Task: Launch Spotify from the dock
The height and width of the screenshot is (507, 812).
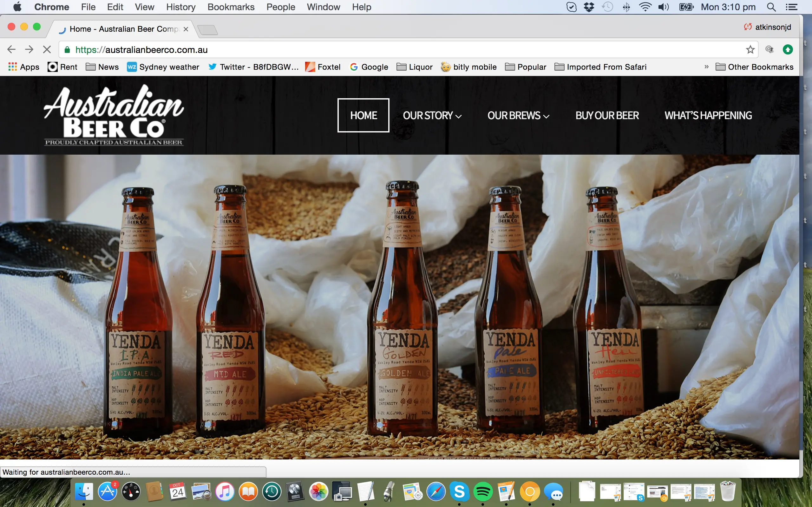Action: (x=483, y=491)
